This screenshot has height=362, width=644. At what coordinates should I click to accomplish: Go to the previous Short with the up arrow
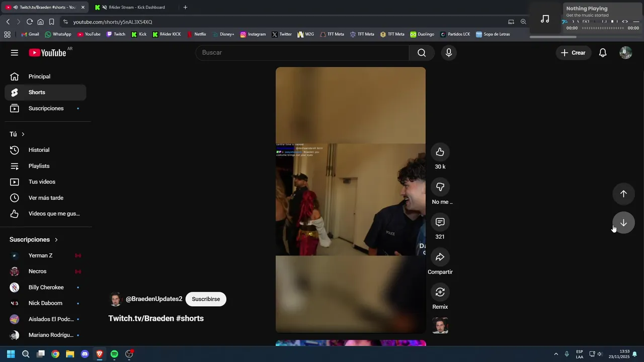click(623, 194)
